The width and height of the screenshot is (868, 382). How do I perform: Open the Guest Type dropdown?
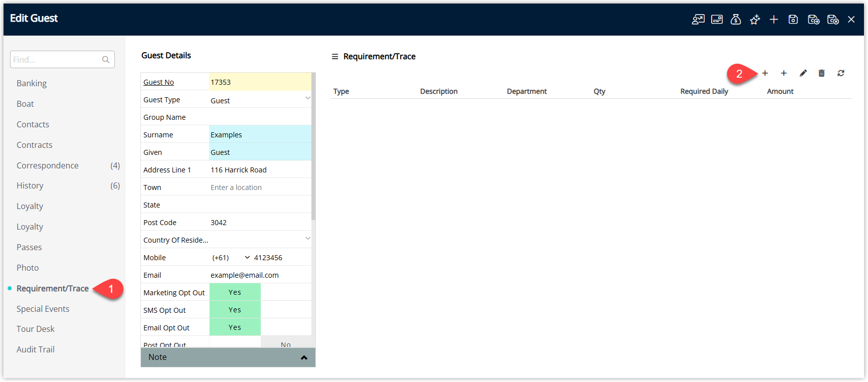point(308,98)
